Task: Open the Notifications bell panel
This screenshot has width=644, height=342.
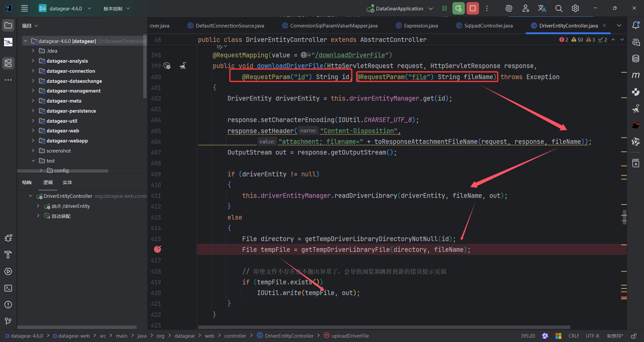Action: [x=636, y=25]
